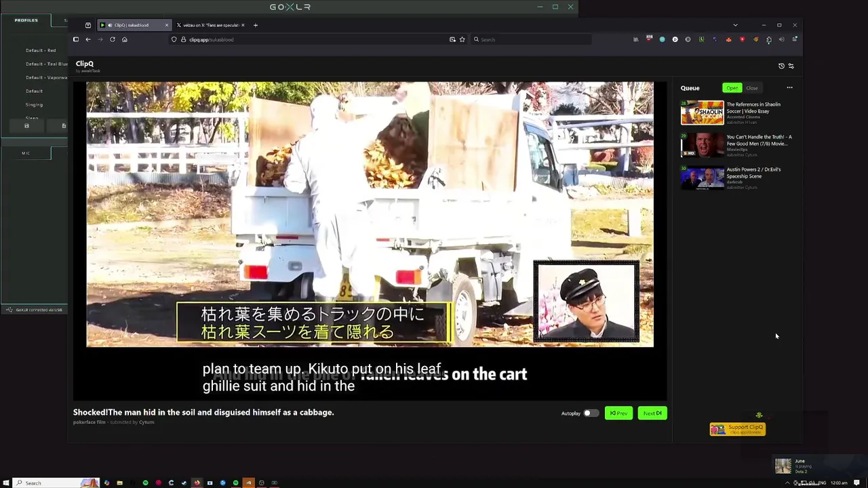Click GoXLR save profile icon
The height and width of the screenshot is (488, 868).
[x=26, y=125]
